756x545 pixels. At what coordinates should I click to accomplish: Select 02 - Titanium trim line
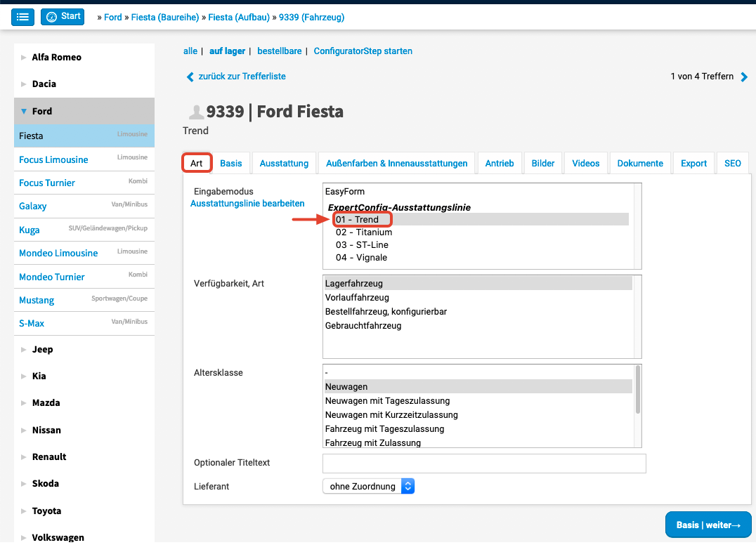click(363, 232)
